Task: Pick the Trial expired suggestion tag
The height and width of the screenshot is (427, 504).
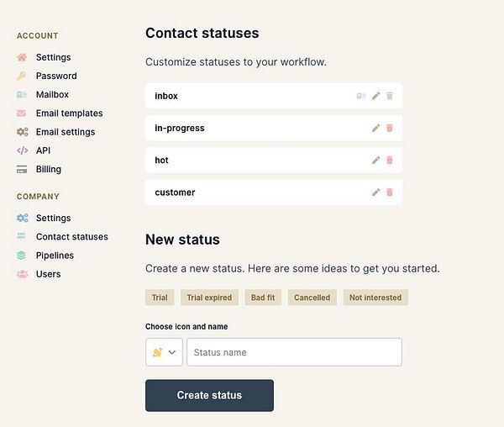Action: 210,298
